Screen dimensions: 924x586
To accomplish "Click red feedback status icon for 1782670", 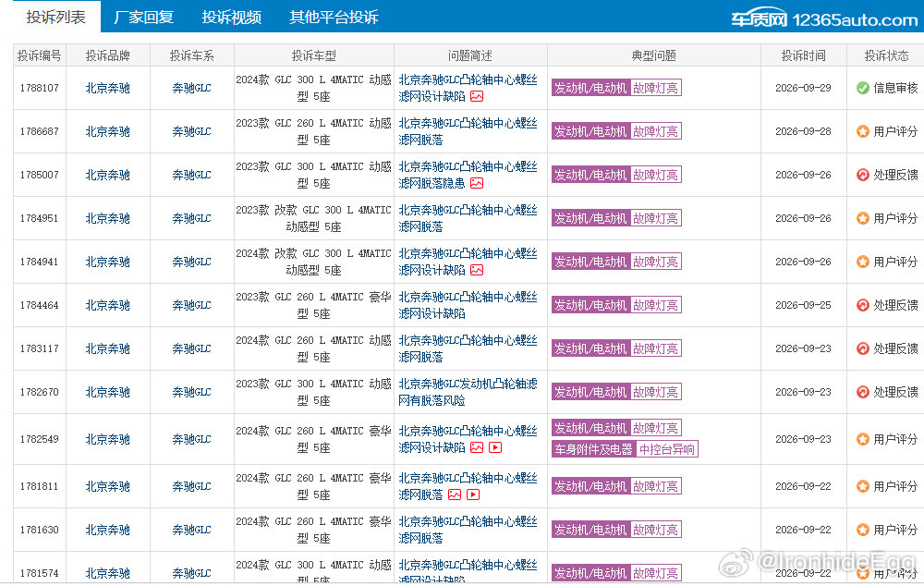I will click(x=863, y=392).
